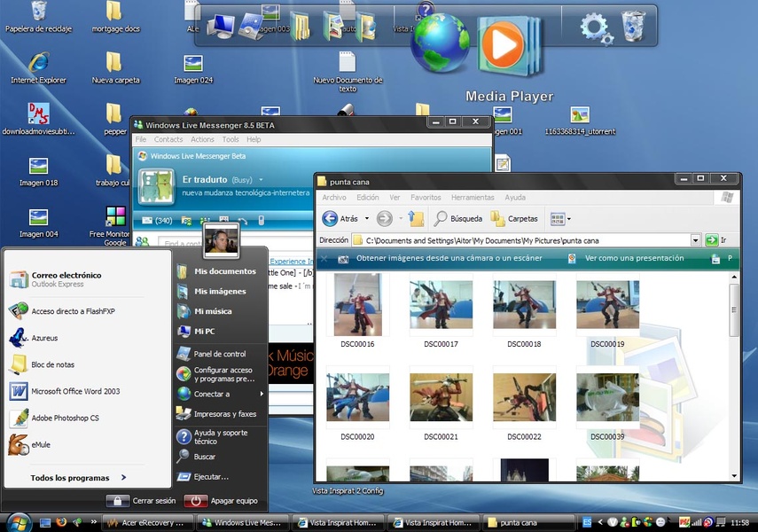Open Imagen 004 desktop file
This screenshot has width=758, height=532.
point(38,223)
